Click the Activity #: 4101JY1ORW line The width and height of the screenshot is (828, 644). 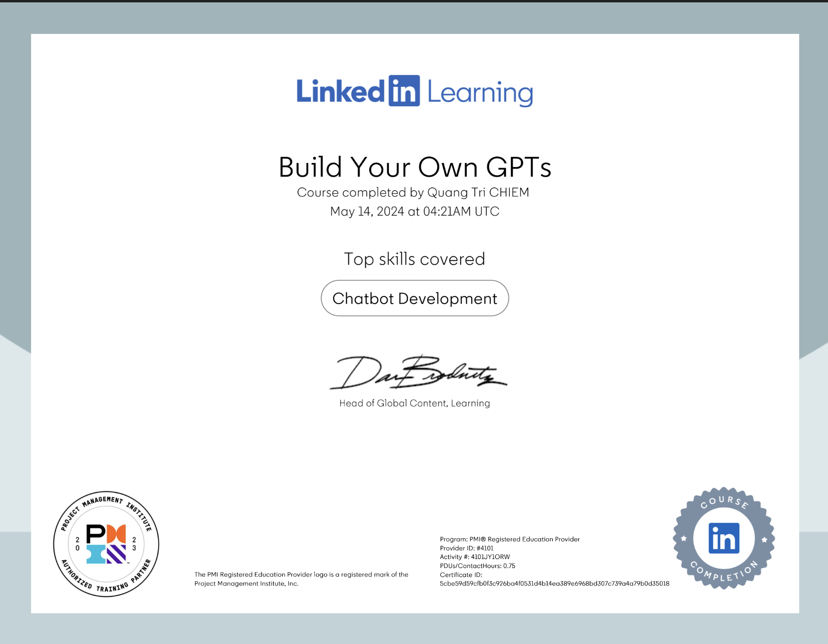pyautogui.click(x=475, y=557)
